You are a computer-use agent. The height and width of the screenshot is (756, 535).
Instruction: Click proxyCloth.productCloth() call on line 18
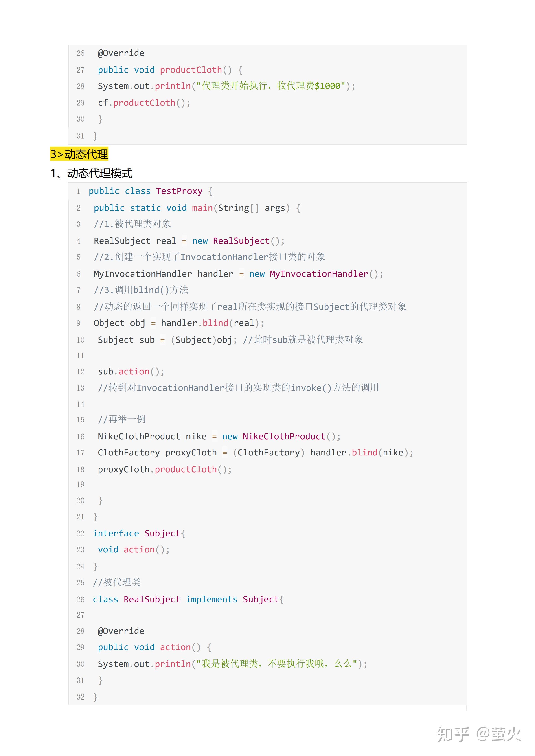click(x=164, y=470)
